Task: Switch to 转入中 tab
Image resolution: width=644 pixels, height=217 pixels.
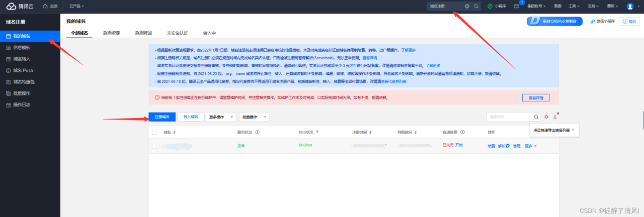Action: click(209, 33)
